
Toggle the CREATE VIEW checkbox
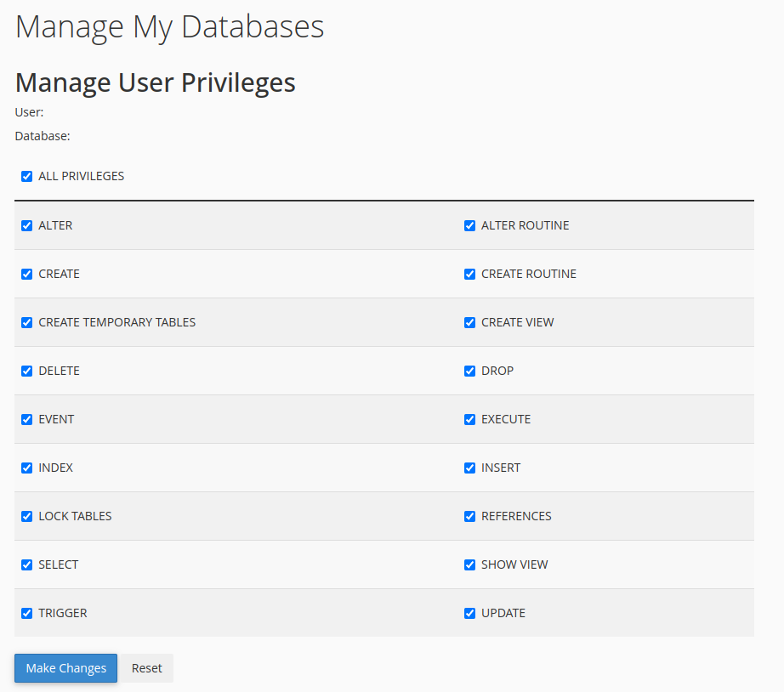(x=470, y=323)
